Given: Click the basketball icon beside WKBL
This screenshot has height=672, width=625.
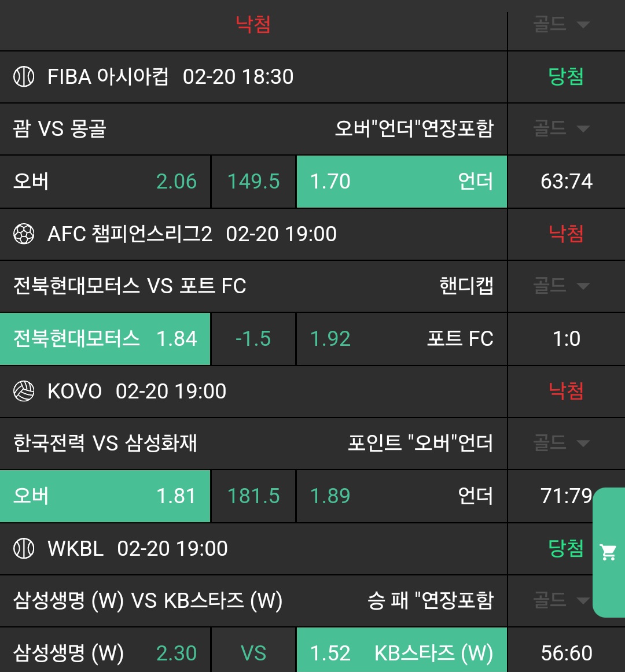Looking at the screenshot, I should (24, 549).
